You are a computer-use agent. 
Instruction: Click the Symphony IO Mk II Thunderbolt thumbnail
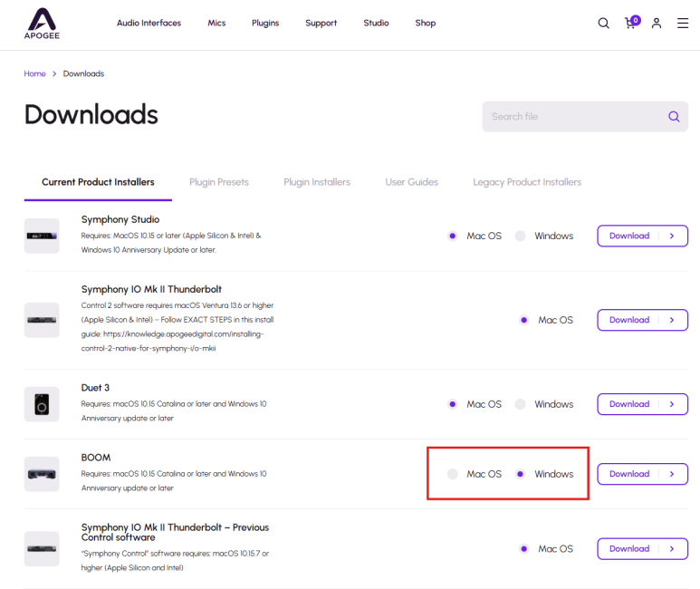click(42, 320)
